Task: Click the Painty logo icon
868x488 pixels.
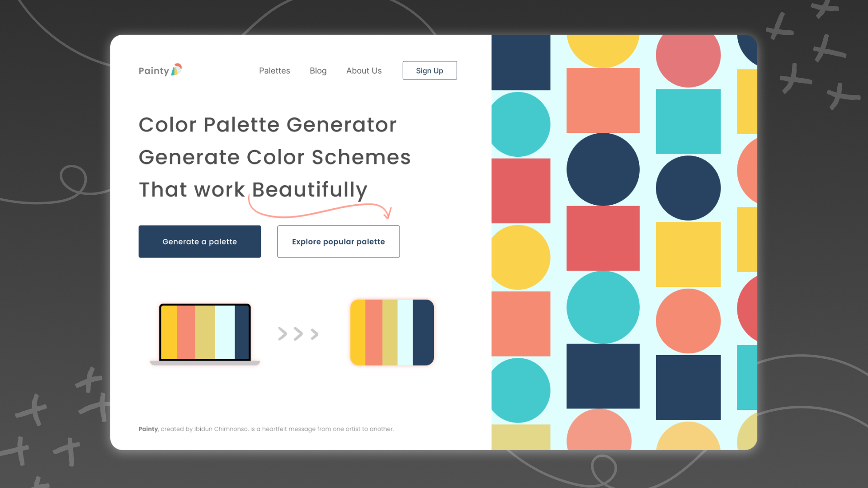Action: (179, 70)
